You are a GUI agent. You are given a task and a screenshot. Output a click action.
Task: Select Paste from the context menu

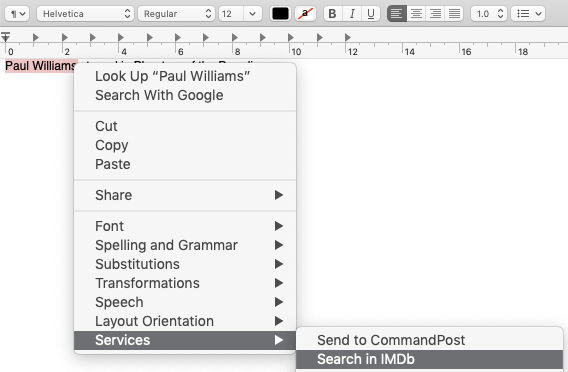click(x=185, y=164)
